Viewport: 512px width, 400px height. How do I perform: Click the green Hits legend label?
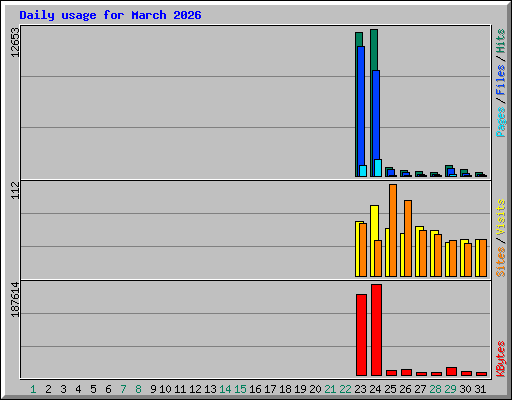click(501, 41)
